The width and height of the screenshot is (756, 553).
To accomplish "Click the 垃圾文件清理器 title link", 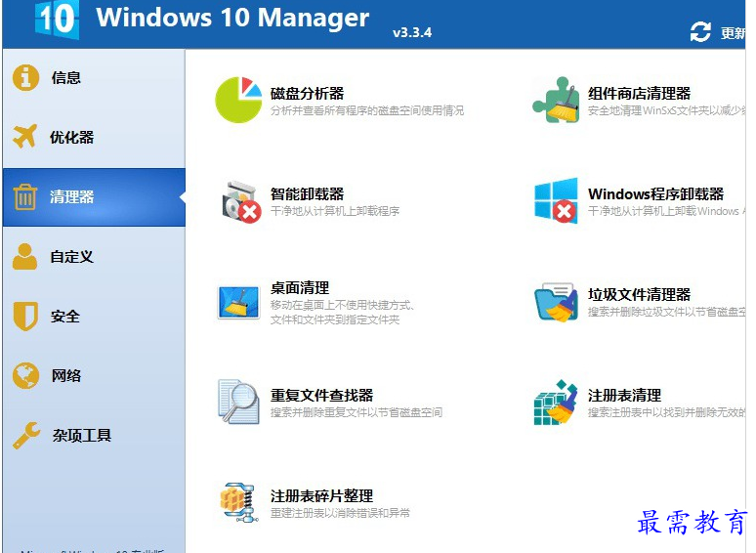I will point(640,294).
